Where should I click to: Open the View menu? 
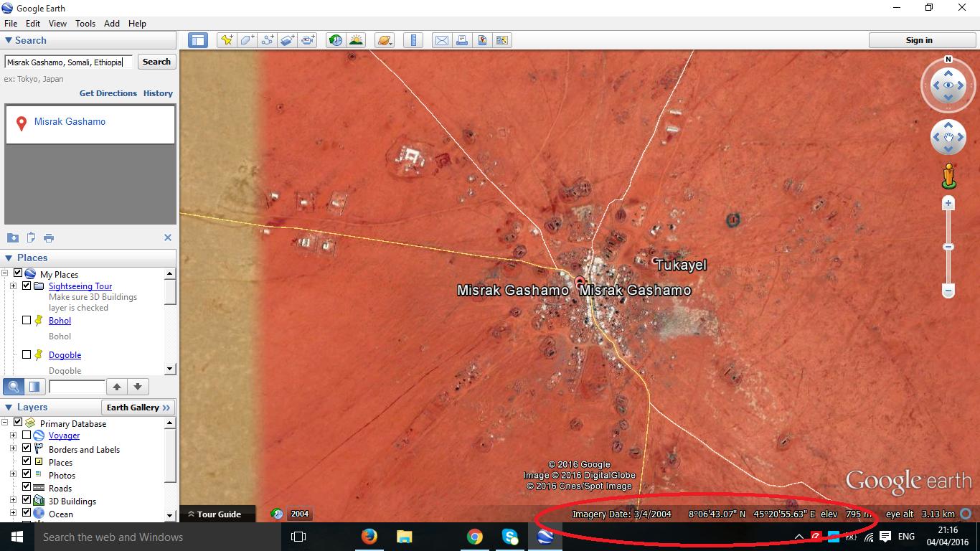(x=57, y=24)
